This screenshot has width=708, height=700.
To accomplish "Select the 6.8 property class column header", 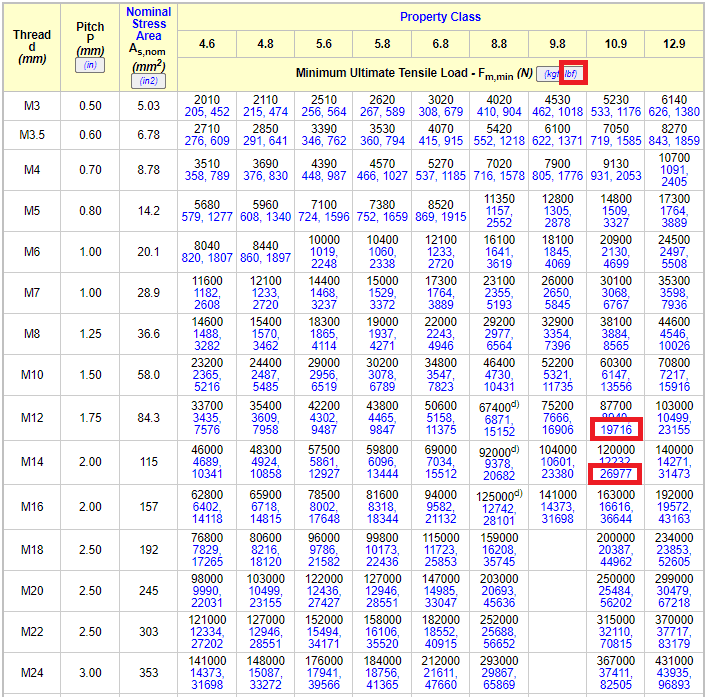I will pyautogui.click(x=441, y=44).
